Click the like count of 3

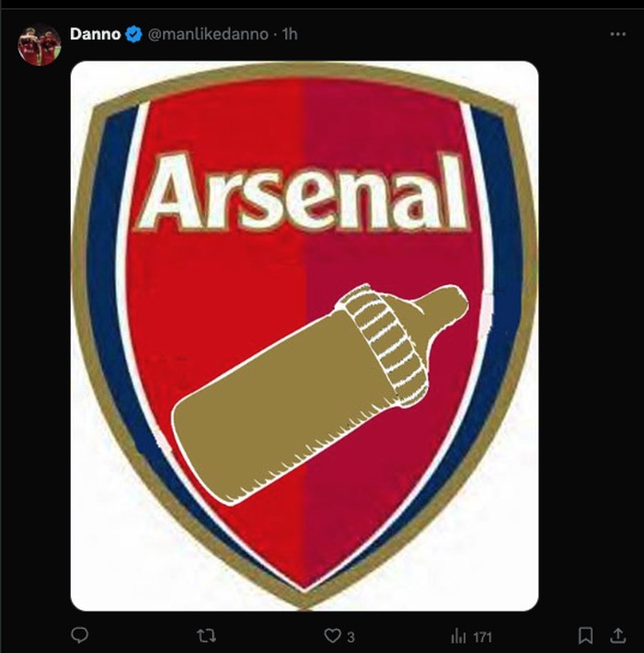[x=351, y=636]
